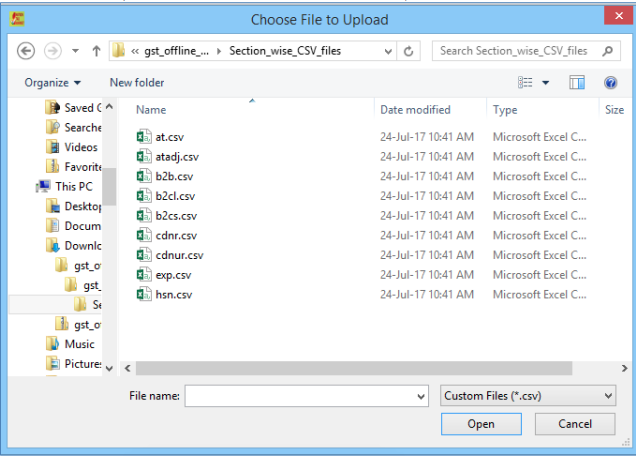Click the Section_wise_CSV_files breadcrumb
The width and height of the screenshot is (636, 456).
click(285, 51)
